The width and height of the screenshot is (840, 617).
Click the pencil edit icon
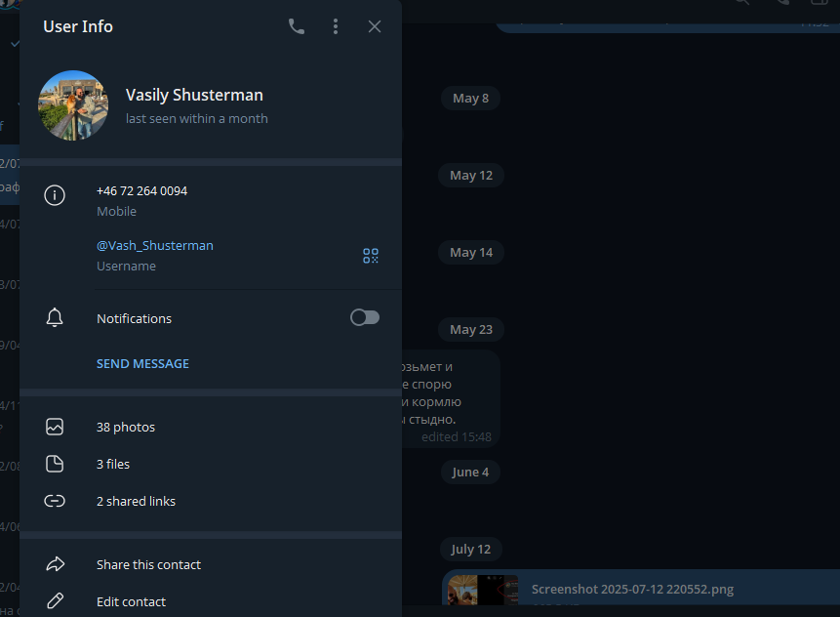(56, 601)
